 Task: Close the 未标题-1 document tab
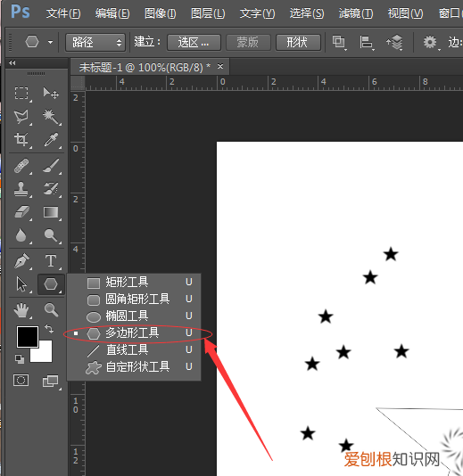coord(220,67)
